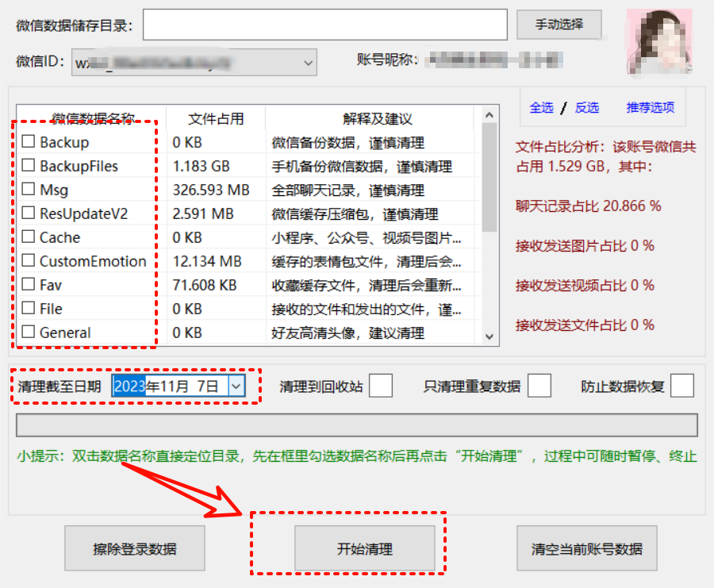
Task: Click 清空当前账号数据 button
Action: pyautogui.click(x=586, y=548)
